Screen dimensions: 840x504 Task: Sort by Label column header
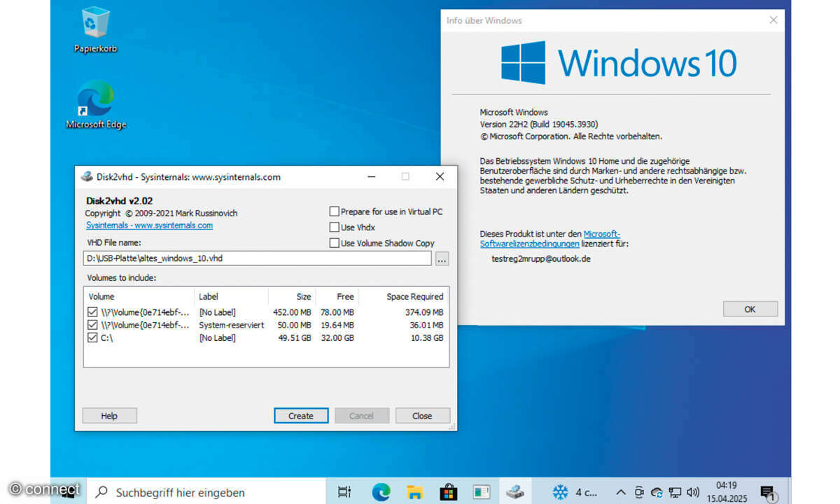point(232,296)
